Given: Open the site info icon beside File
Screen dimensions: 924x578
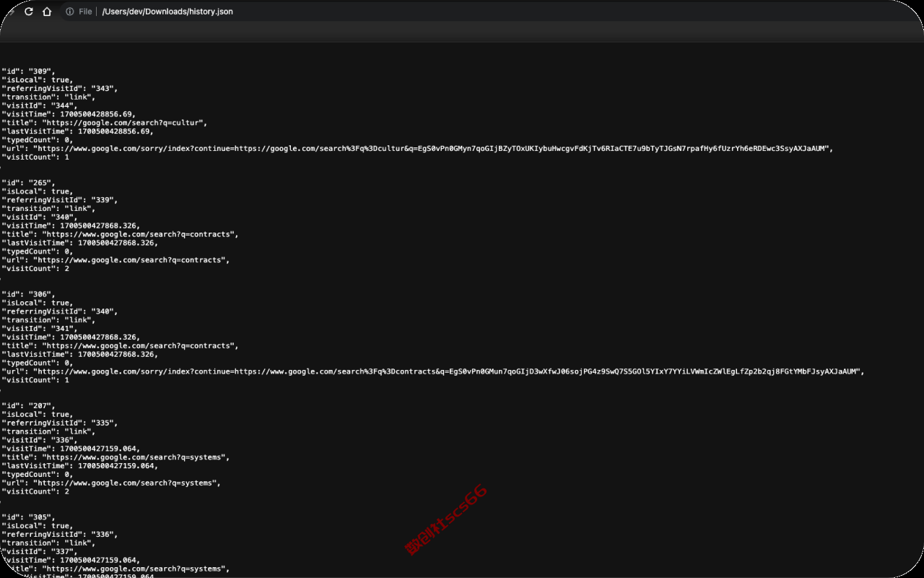Looking at the screenshot, I should tap(70, 12).
